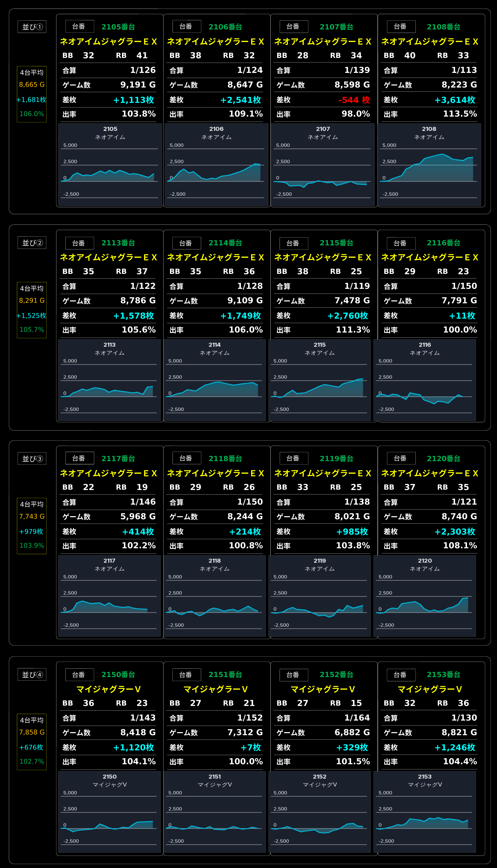View the slump graph for machine 2107
The height and width of the screenshot is (868, 497).
click(323, 165)
